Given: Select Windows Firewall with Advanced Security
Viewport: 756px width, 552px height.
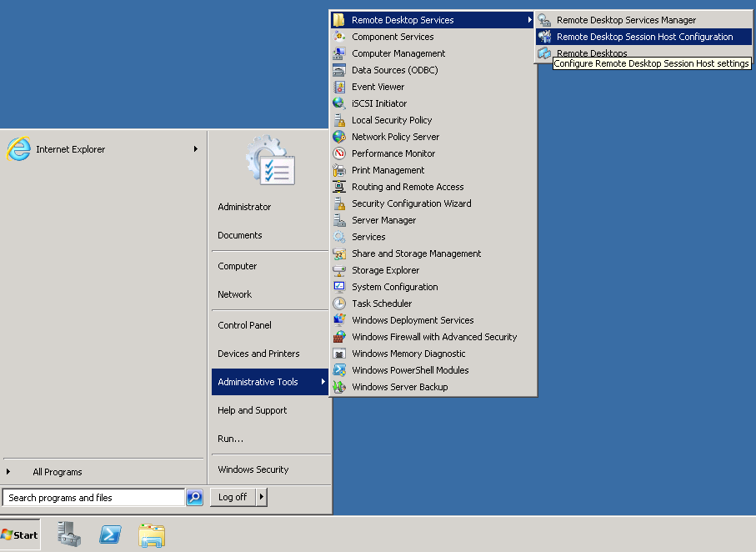Looking at the screenshot, I should click(x=433, y=337).
